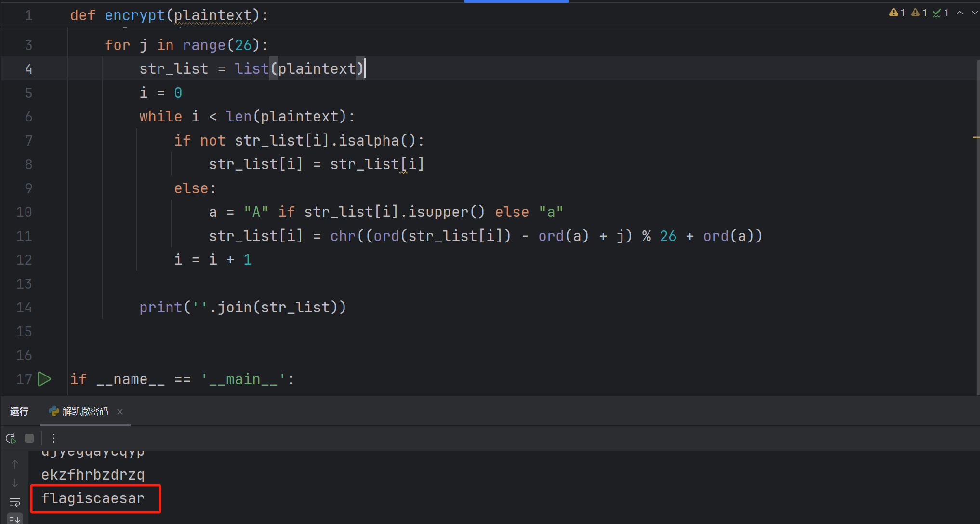The width and height of the screenshot is (980, 524).
Task: Click the yellow marker on error stripe
Action: (x=976, y=137)
